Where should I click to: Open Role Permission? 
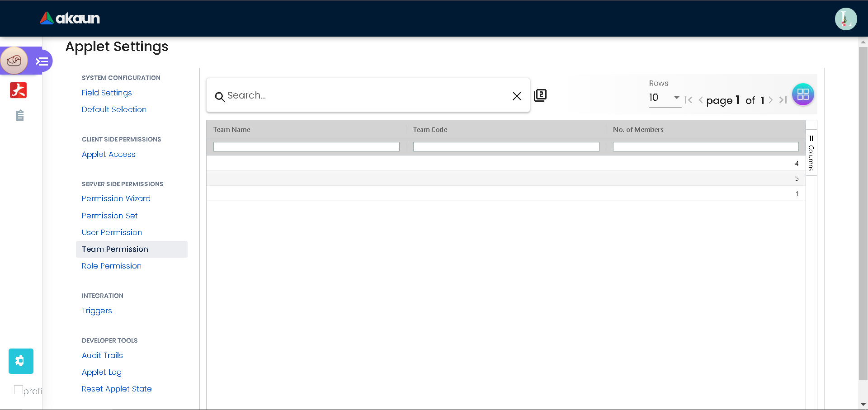point(112,266)
